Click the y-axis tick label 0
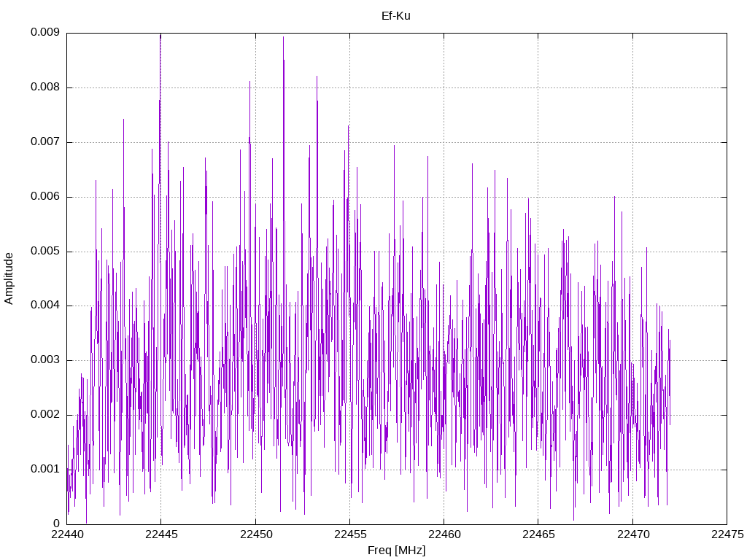This screenshot has height=560, width=747. [x=57, y=524]
